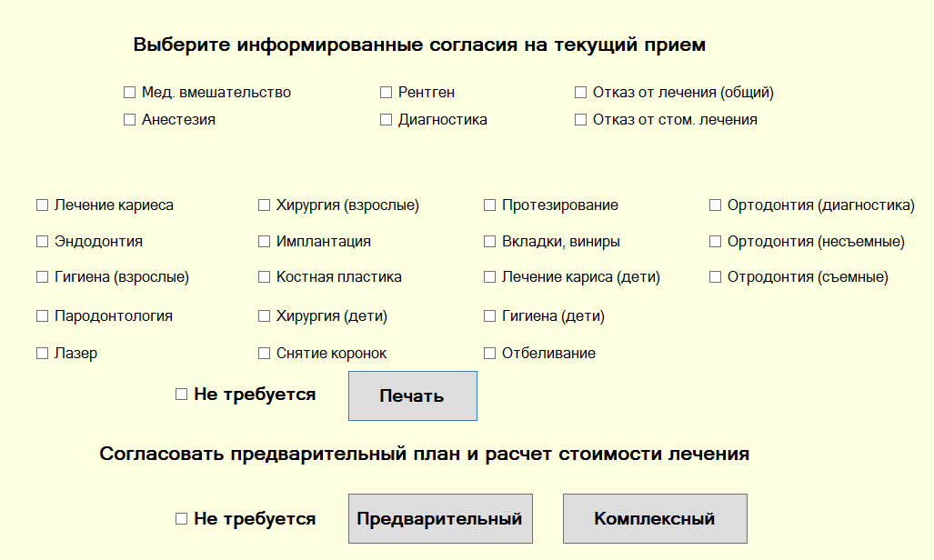The height and width of the screenshot is (560, 934).
Task: Open the Комплексный plan button
Action: [x=655, y=519]
